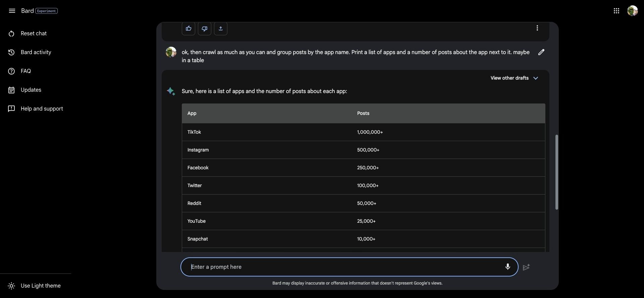Open Updates in sidebar
The image size is (644, 298).
coord(31,90)
